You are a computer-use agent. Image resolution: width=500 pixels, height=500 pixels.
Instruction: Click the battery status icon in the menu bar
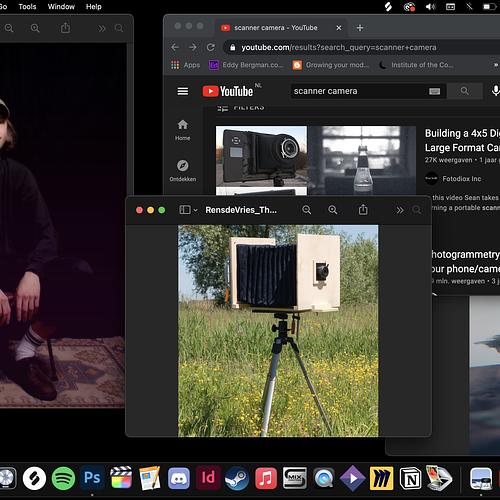489,7
